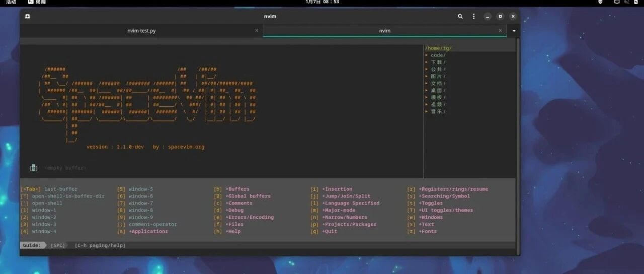Switch to the 'nvim test.py' tab

point(141,31)
